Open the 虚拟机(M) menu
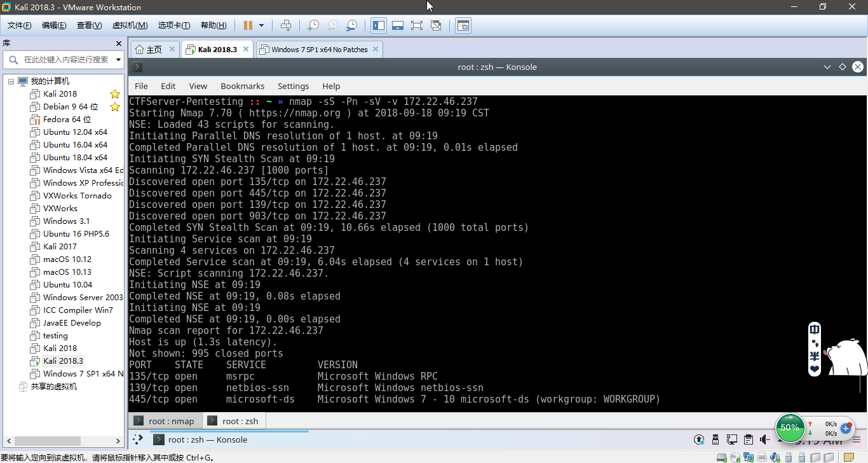The image size is (868, 463). coord(130,25)
